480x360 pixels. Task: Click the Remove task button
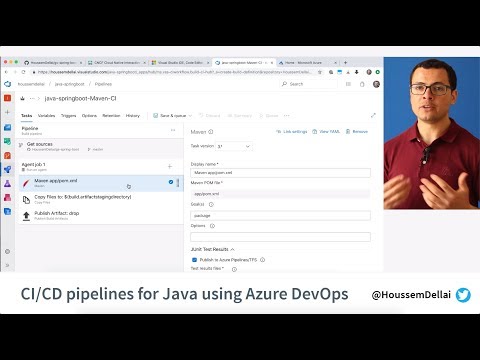click(357, 132)
